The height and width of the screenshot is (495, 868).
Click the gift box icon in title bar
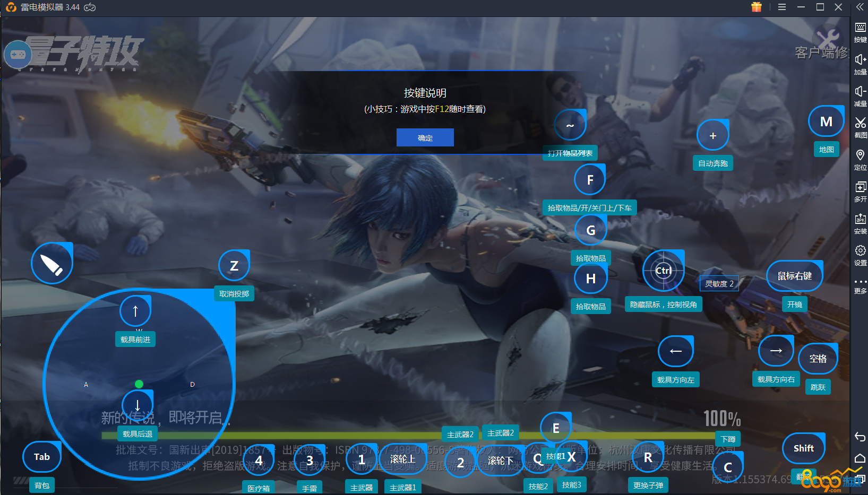point(757,7)
